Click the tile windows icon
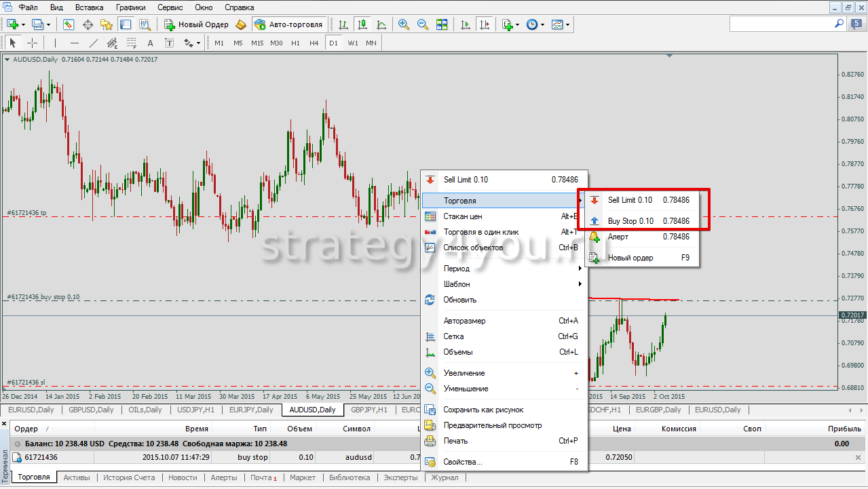 [x=442, y=24]
